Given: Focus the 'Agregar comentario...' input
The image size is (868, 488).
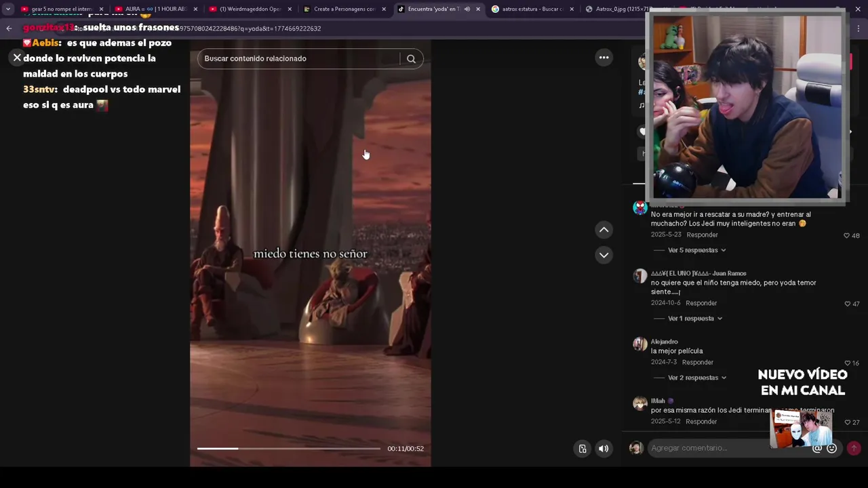Looking at the screenshot, I should click(729, 448).
